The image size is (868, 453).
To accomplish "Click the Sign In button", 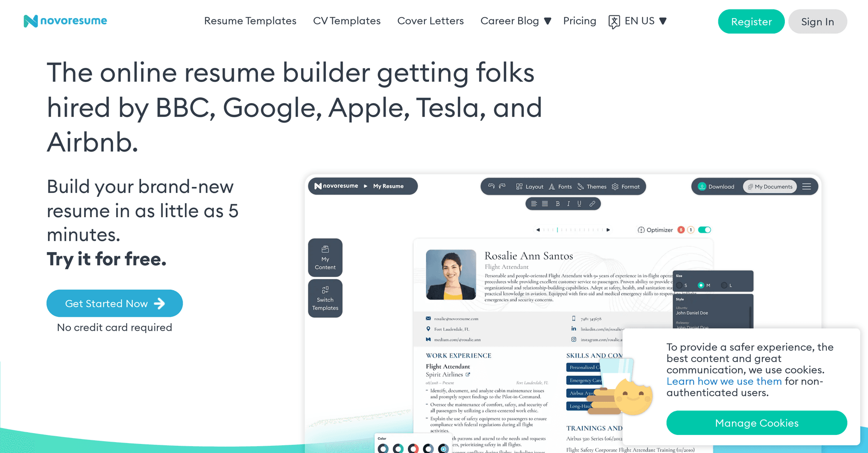I will point(818,21).
